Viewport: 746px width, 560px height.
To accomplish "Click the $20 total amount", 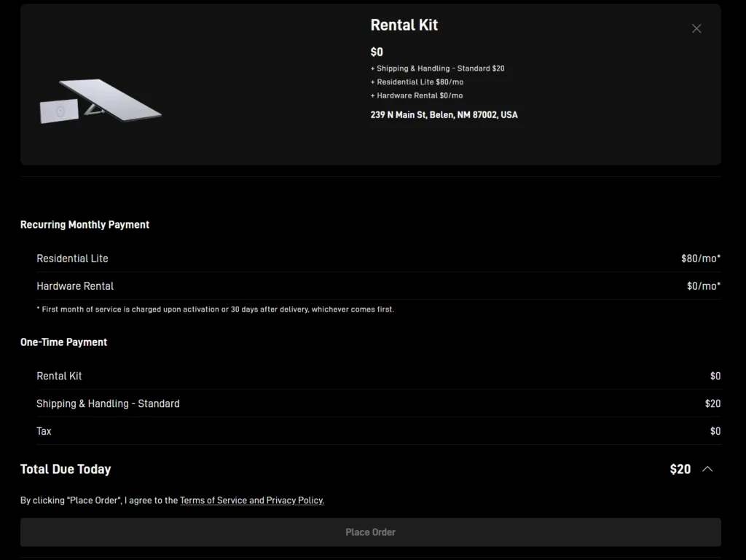I will pos(680,469).
